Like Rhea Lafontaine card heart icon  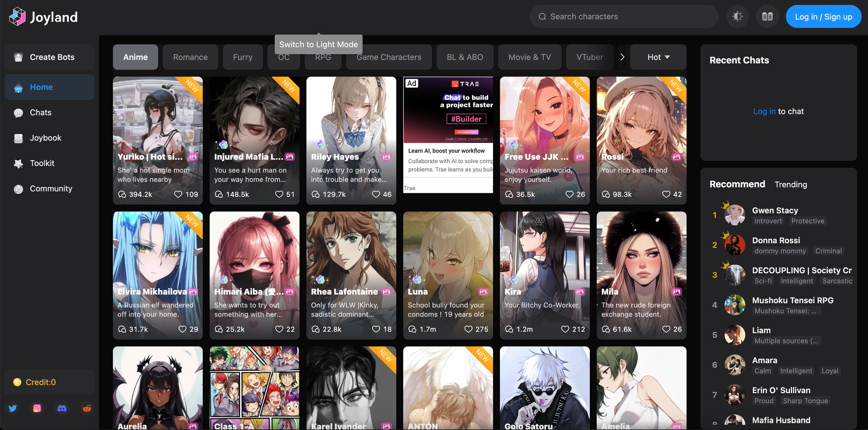376,329
